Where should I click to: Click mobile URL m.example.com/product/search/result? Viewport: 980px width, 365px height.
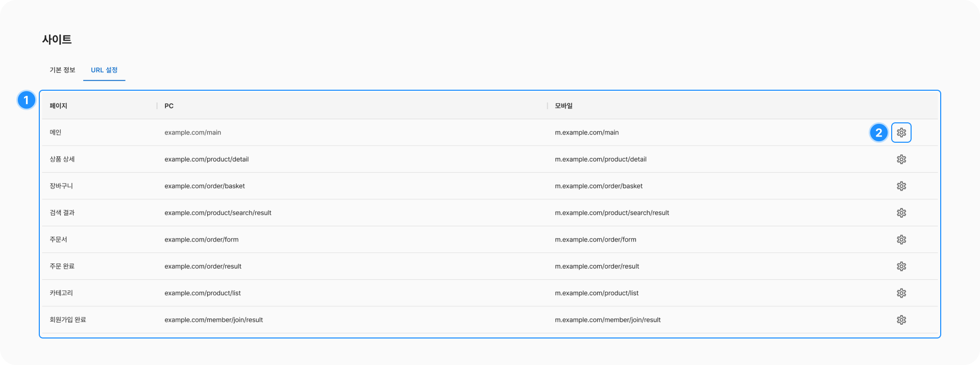(x=611, y=213)
